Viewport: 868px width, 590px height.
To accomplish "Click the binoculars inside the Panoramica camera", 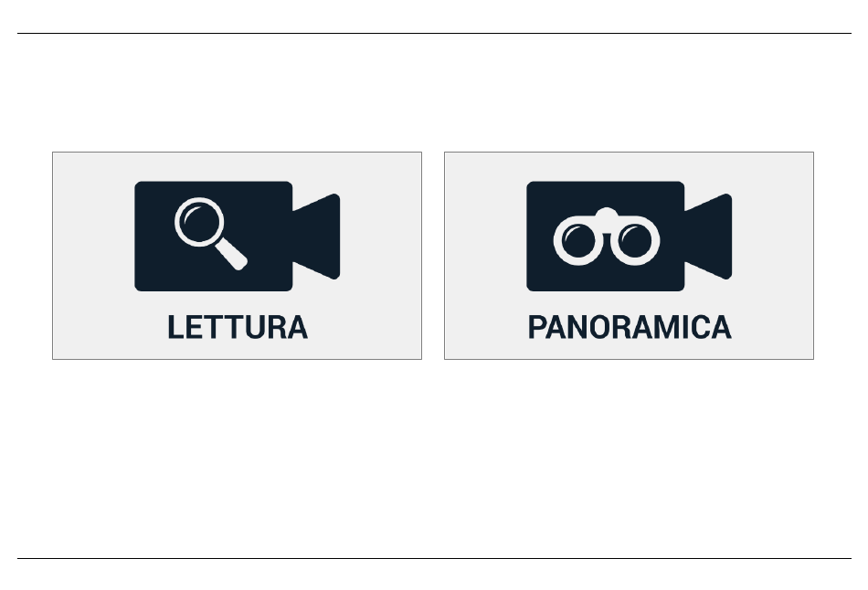I will [606, 237].
